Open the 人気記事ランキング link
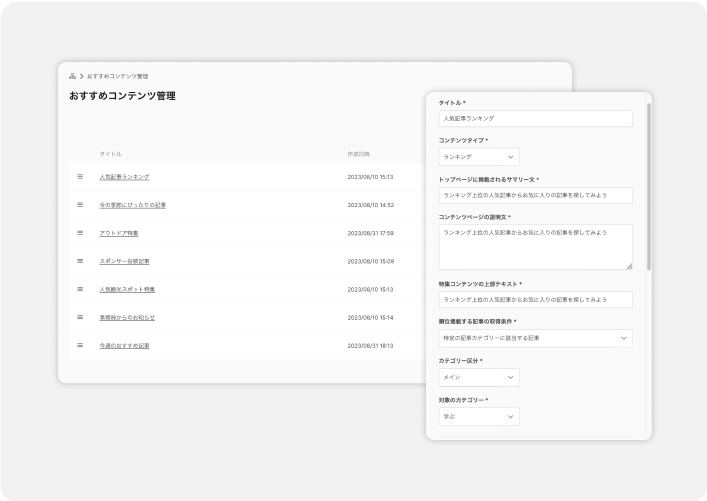 [124, 177]
